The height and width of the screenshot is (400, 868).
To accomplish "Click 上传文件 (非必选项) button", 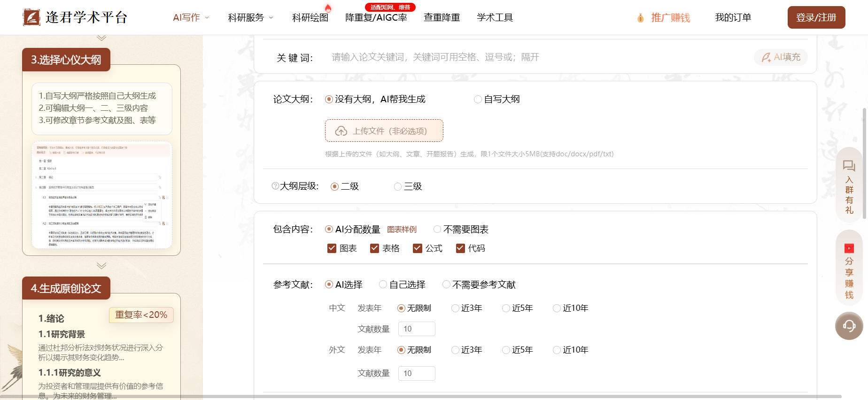I will pyautogui.click(x=384, y=131).
